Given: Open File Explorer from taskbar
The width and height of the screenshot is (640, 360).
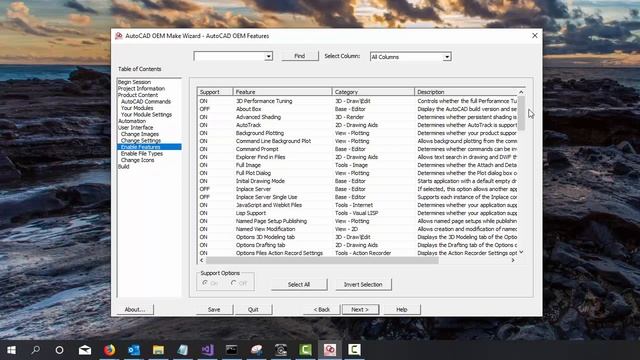Looking at the screenshot, I should pos(158,350).
